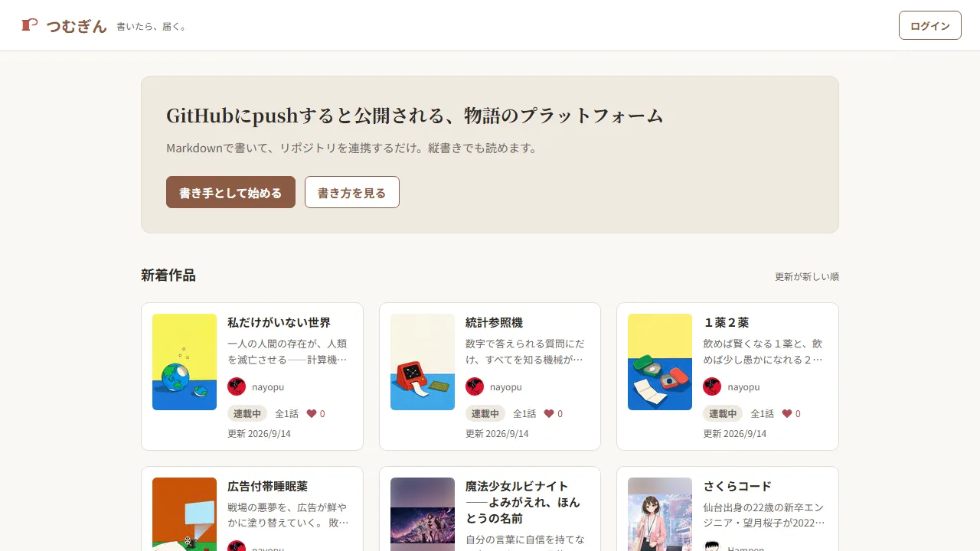This screenshot has width=980, height=551.
Task: Click 更新 2026/9/14 on 統計参照機 card
Action: [x=497, y=434]
